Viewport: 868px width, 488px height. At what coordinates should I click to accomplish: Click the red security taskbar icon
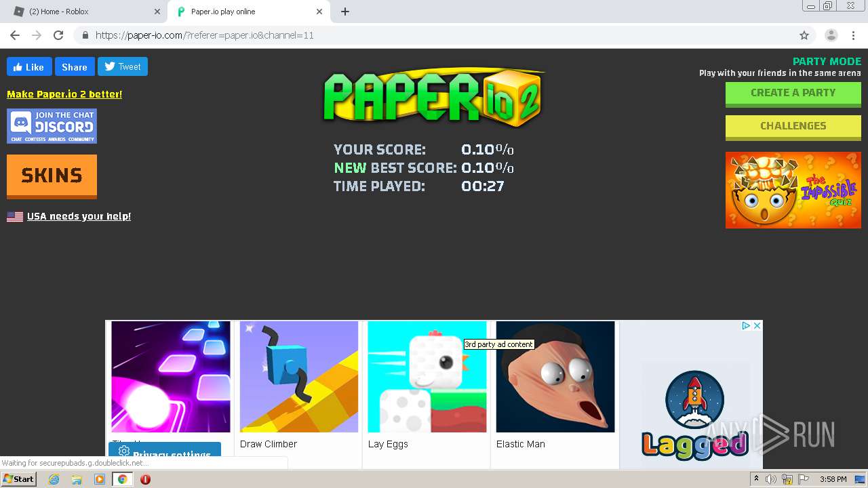click(x=145, y=479)
